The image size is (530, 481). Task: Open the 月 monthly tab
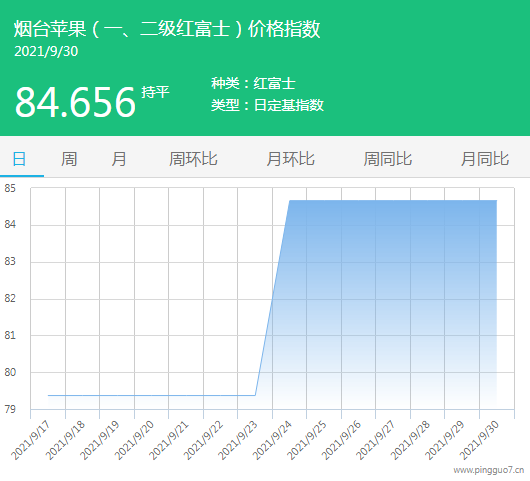tap(119, 159)
